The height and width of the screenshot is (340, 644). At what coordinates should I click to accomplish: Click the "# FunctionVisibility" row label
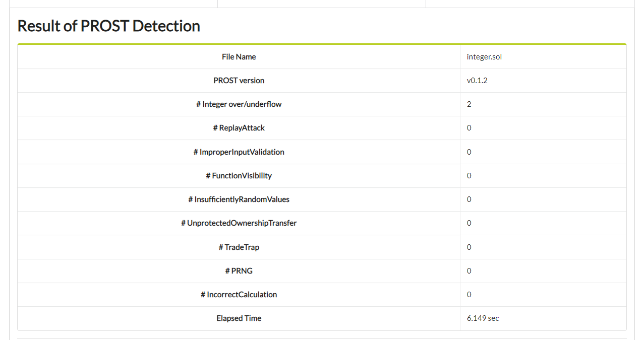point(239,176)
